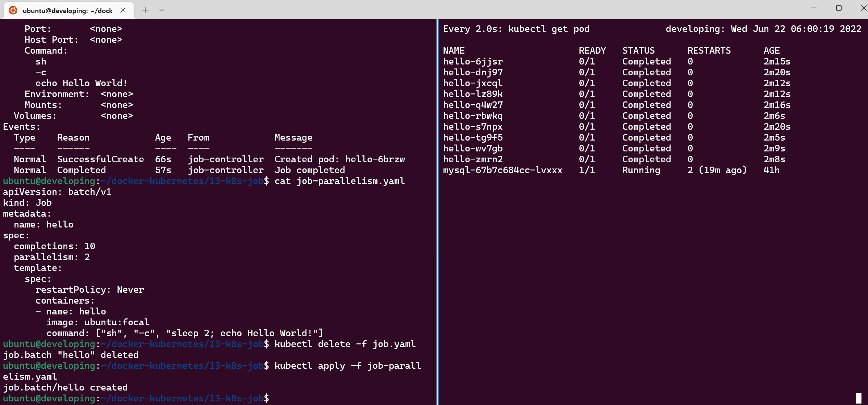Click the hello-zmrn2 pod entry
Viewport: 868px width, 405px height.
click(x=473, y=159)
